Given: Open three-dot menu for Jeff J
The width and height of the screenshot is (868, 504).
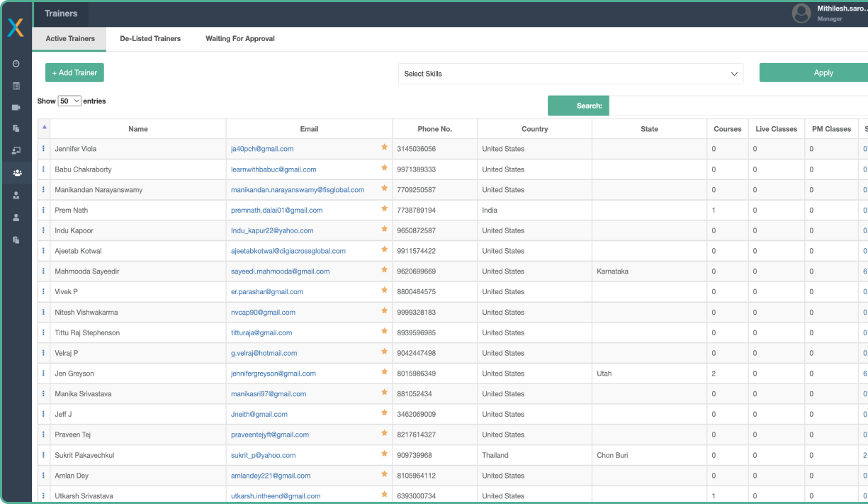Looking at the screenshot, I should click(x=43, y=414).
